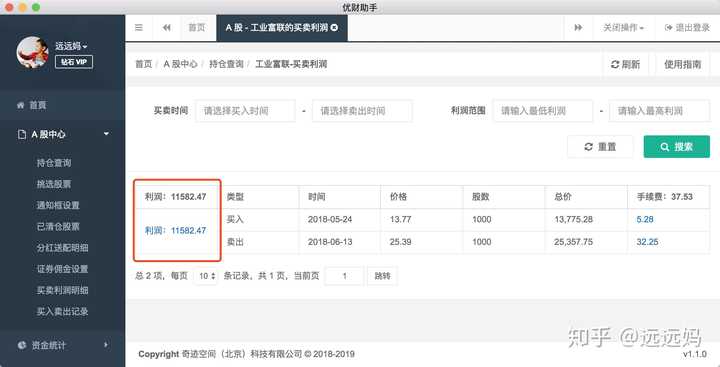Click the A股中心 breadcrumb link
The height and width of the screenshot is (367, 720).
pyautogui.click(x=180, y=64)
